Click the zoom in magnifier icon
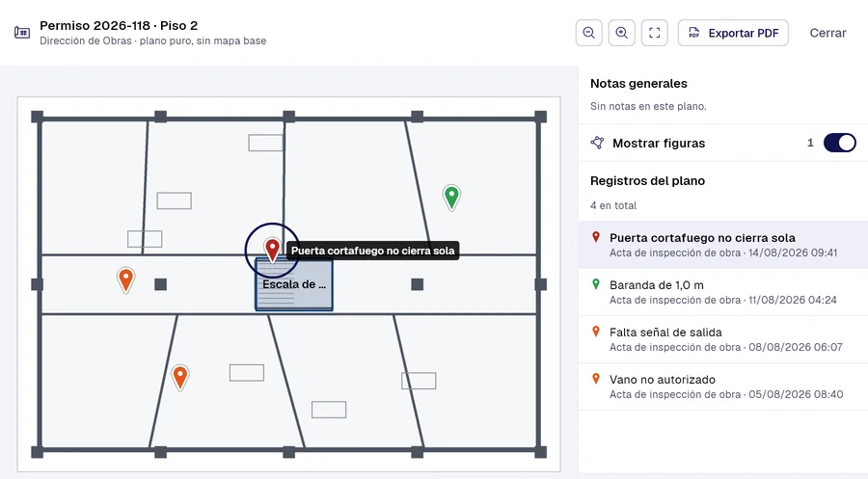Viewport: 868px width, 479px height. (x=622, y=33)
